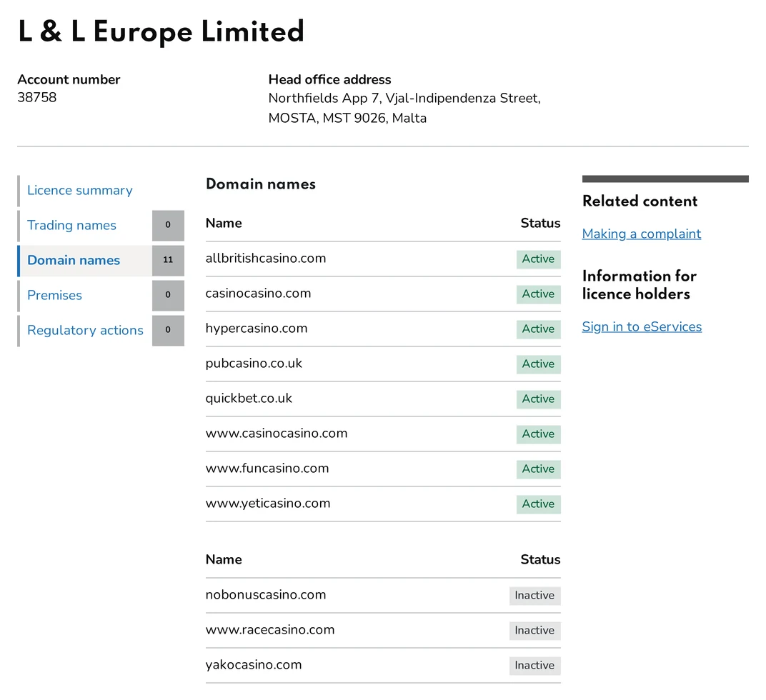Click the nobonuscasino.com domain name
This screenshot has width=766, height=700.
(x=266, y=594)
